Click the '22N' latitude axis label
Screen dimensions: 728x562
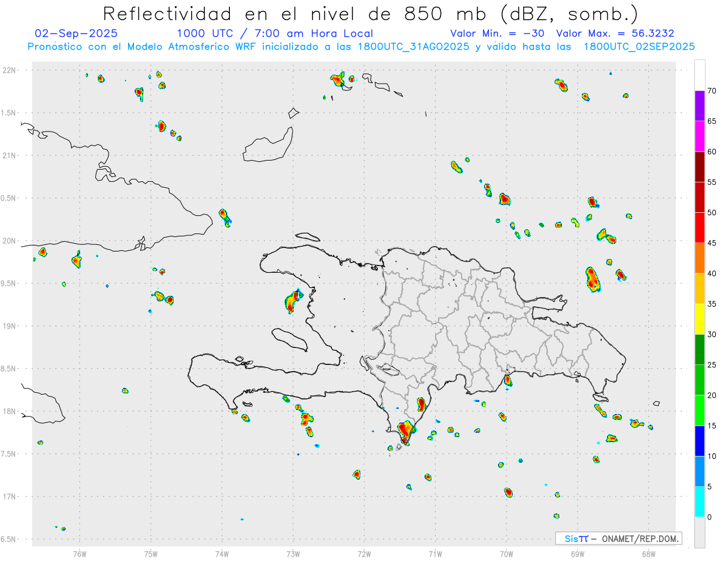10,70
